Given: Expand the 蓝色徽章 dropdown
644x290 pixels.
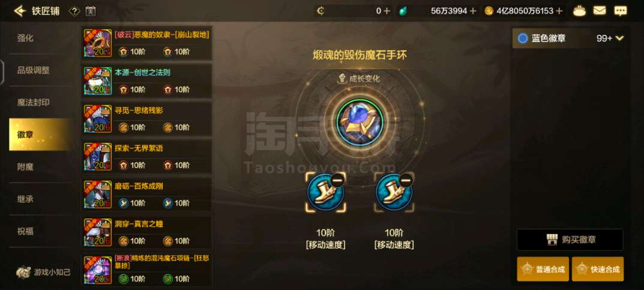Looking at the screenshot, I should (620, 38).
